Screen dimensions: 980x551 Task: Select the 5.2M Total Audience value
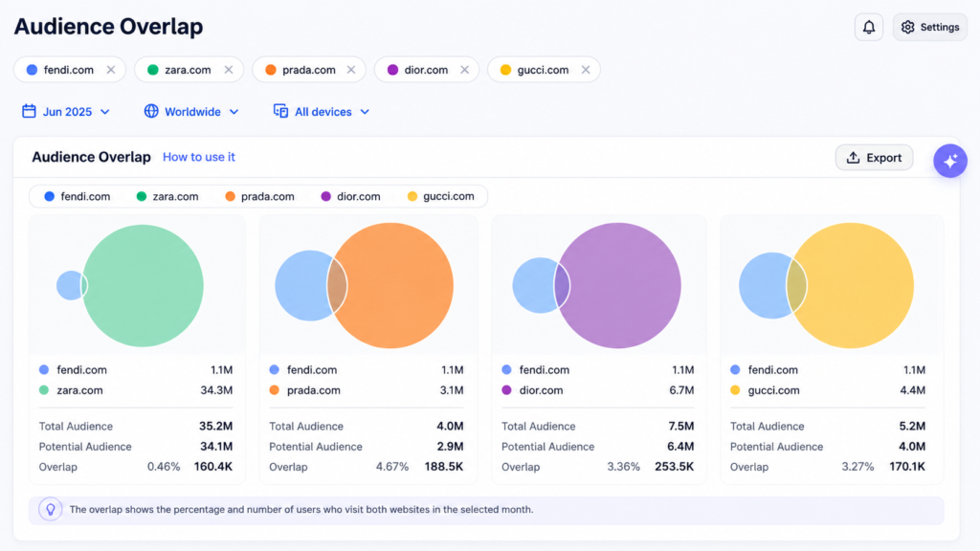coord(912,426)
